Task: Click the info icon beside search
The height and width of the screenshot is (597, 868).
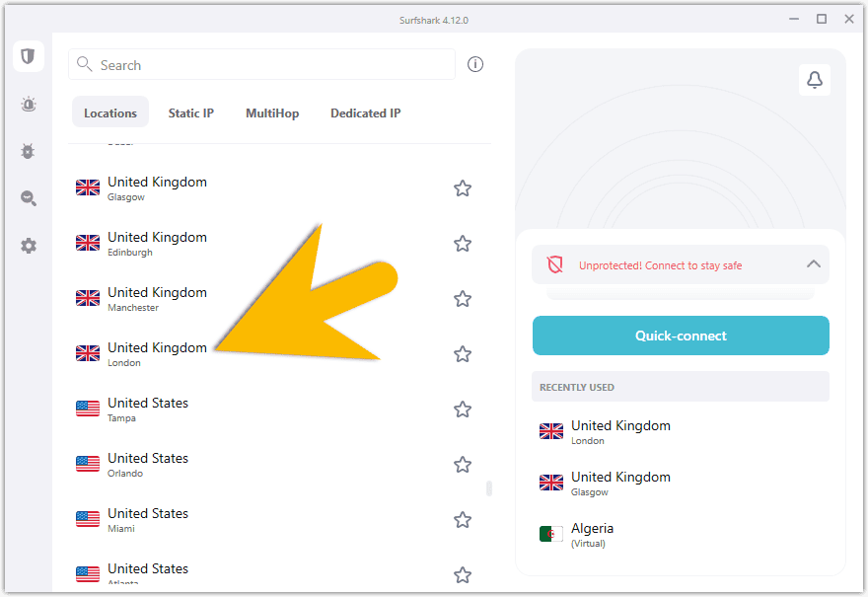Action: (x=475, y=65)
